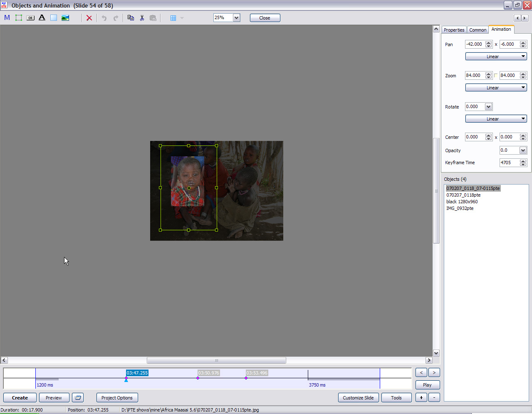The image size is (532, 414).
Task: Click the Play button beside timeline
Action: point(427,385)
